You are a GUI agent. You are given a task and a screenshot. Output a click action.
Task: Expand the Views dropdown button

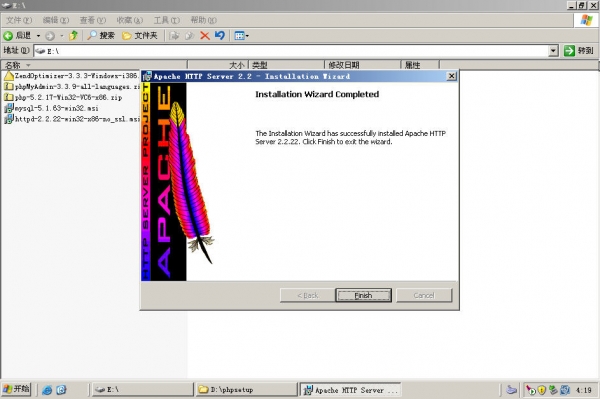[241, 36]
